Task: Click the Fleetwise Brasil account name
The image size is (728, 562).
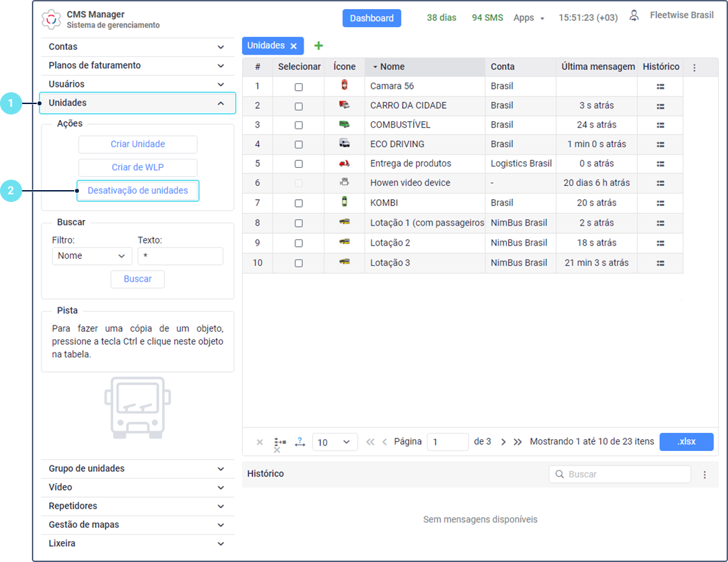Action: 682,15
